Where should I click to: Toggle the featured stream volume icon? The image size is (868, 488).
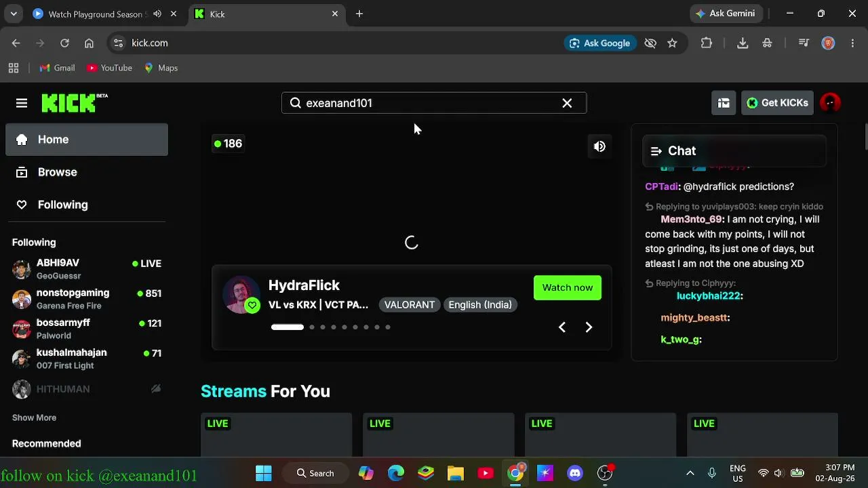[599, 146]
